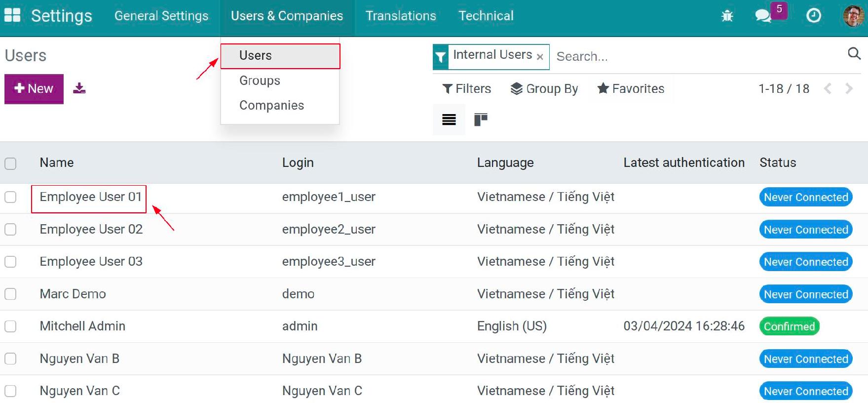The height and width of the screenshot is (403, 868).
Task: Open the Favorites dropdown
Action: pos(631,89)
